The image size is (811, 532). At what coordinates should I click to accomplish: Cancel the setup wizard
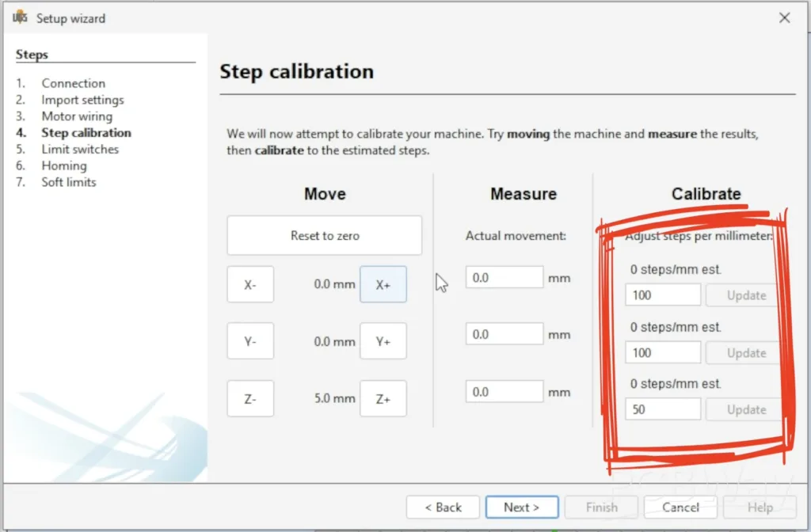[680, 507]
